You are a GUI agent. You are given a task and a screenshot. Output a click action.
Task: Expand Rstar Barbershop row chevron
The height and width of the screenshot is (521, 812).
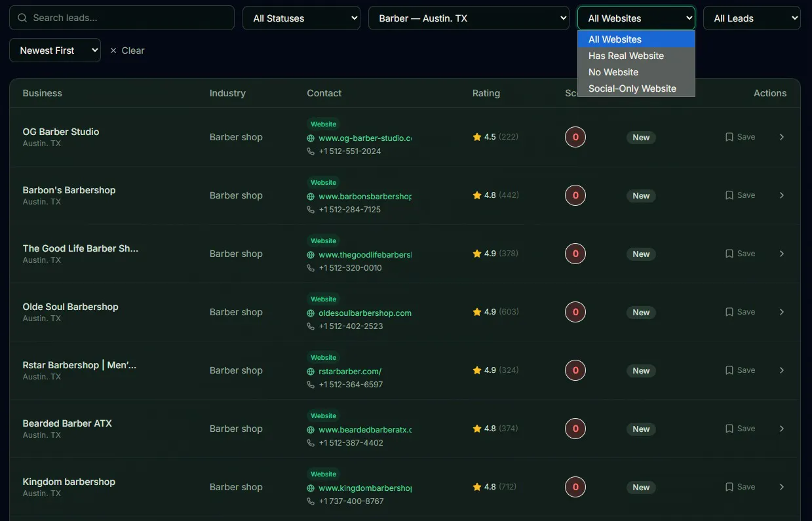point(782,370)
